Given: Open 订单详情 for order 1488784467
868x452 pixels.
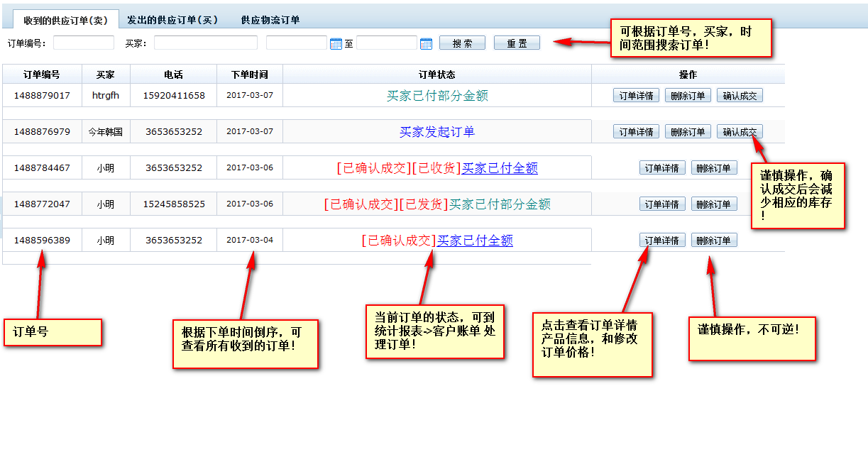Looking at the screenshot, I should click(x=662, y=168).
